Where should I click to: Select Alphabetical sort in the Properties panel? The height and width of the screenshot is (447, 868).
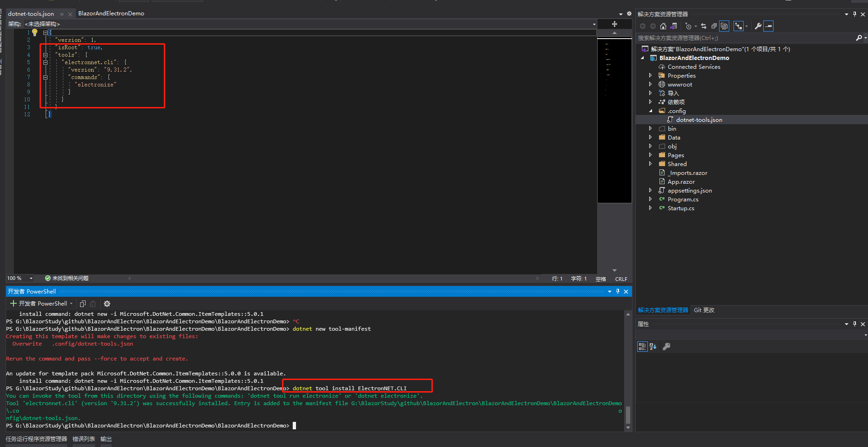tap(653, 346)
